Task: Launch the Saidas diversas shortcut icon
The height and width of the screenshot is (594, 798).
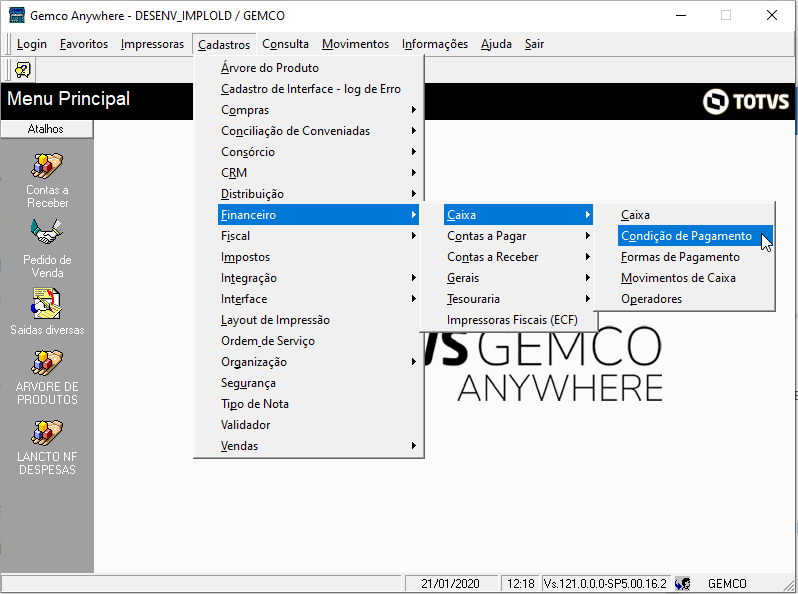Action: [47, 303]
